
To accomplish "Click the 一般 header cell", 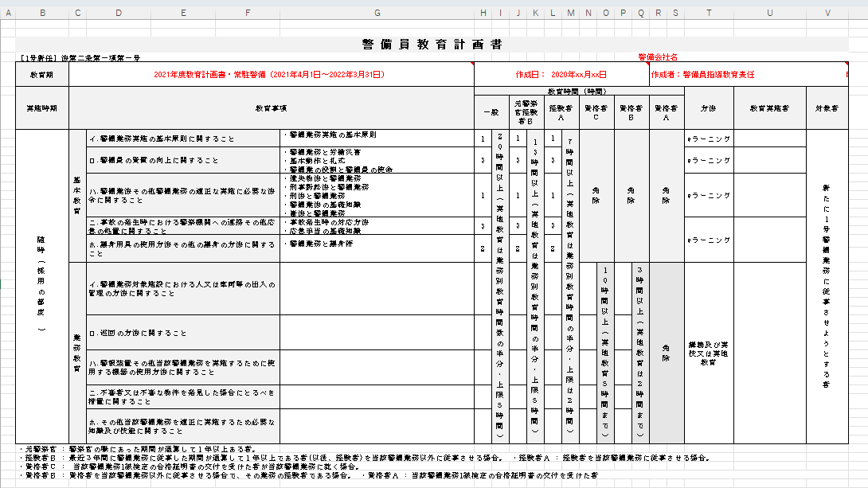I will [491, 112].
